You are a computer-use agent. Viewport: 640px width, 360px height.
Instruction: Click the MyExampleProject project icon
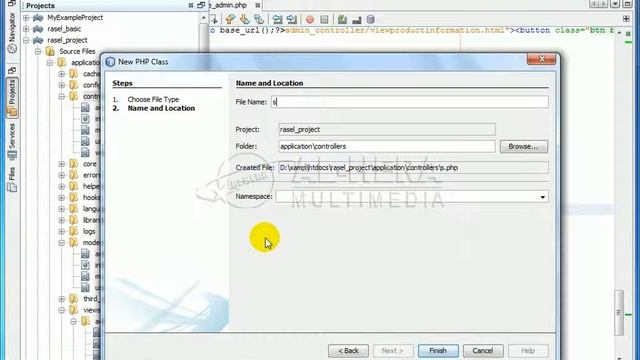pos(38,18)
